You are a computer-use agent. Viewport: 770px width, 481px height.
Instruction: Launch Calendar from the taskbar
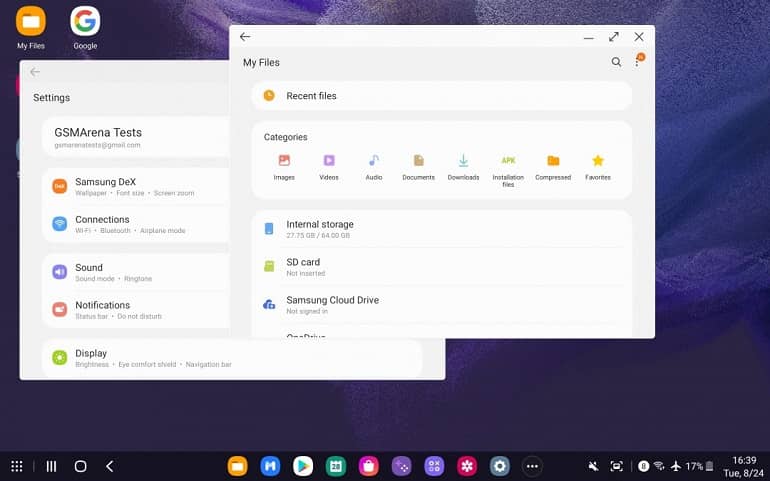pyautogui.click(x=336, y=466)
